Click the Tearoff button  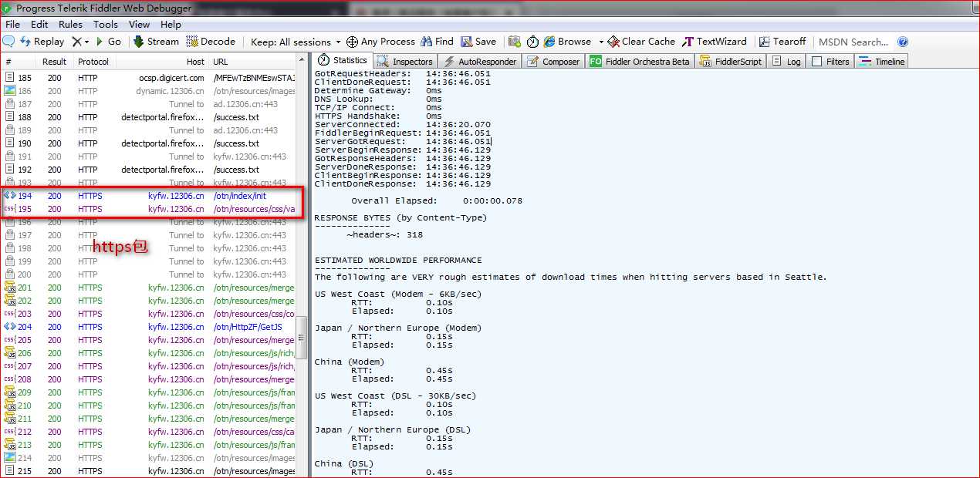point(782,42)
